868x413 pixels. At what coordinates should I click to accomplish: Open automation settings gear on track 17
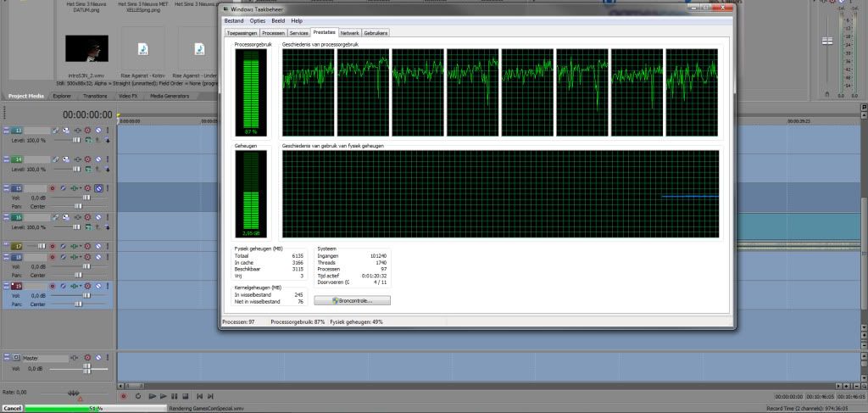coord(87,247)
